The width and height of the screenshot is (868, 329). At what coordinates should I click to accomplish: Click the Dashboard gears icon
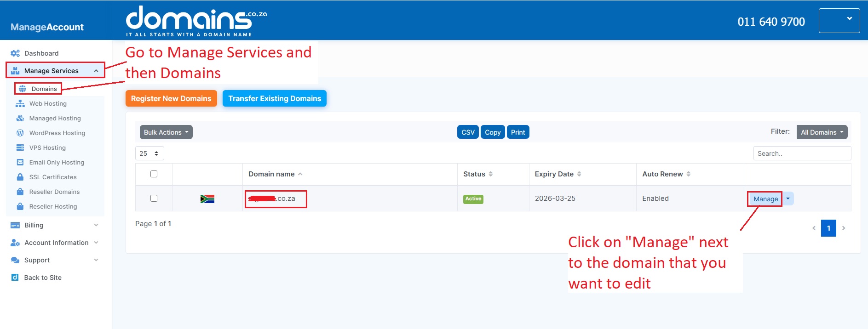[15, 53]
